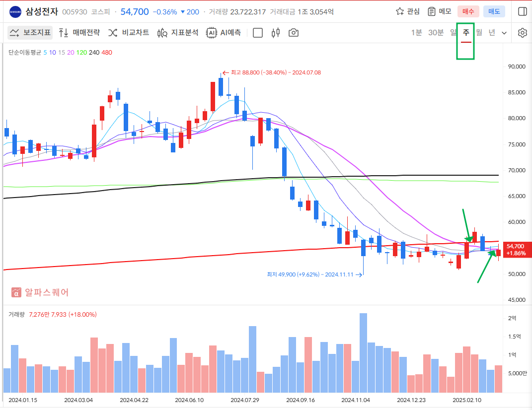Screen dimensions: 532x410
Task: Click the 20 moving average label
Action: tap(71, 53)
